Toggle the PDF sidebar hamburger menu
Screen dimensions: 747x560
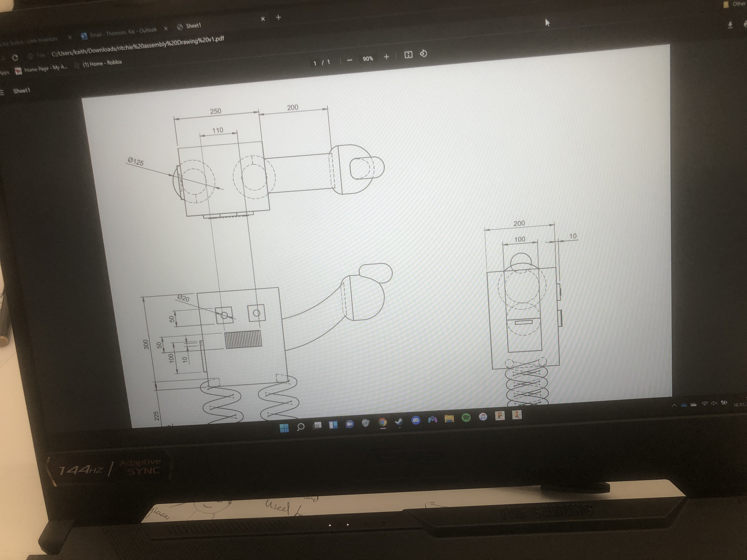[2, 92]
